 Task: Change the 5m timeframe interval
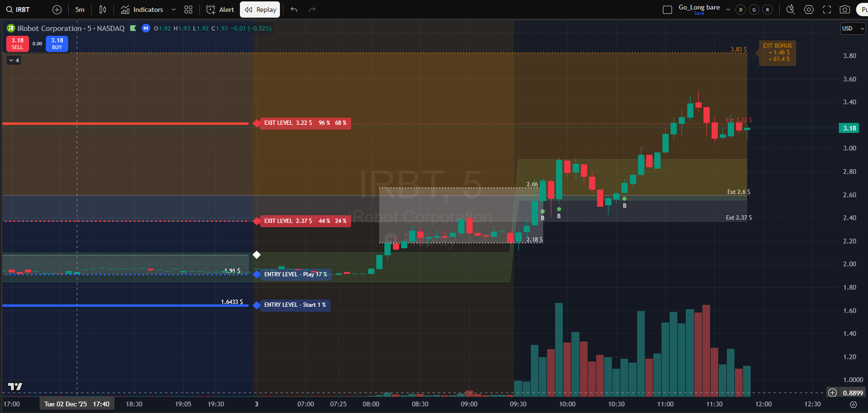pos(80,10)
